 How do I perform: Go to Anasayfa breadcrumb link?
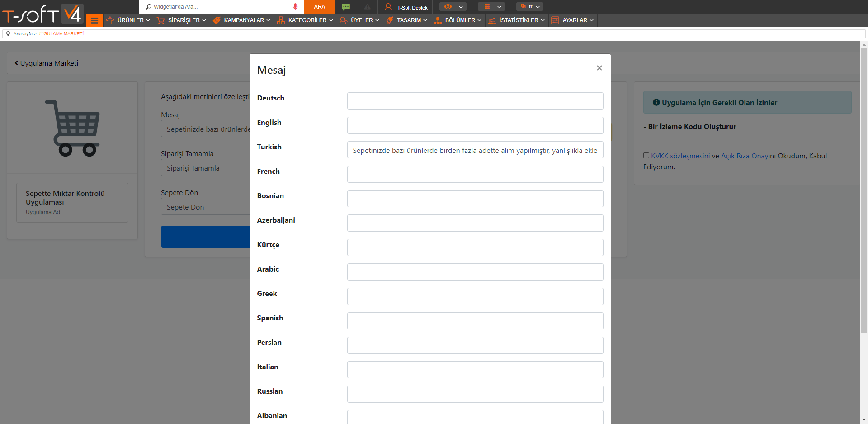click(x=23, y=34)
